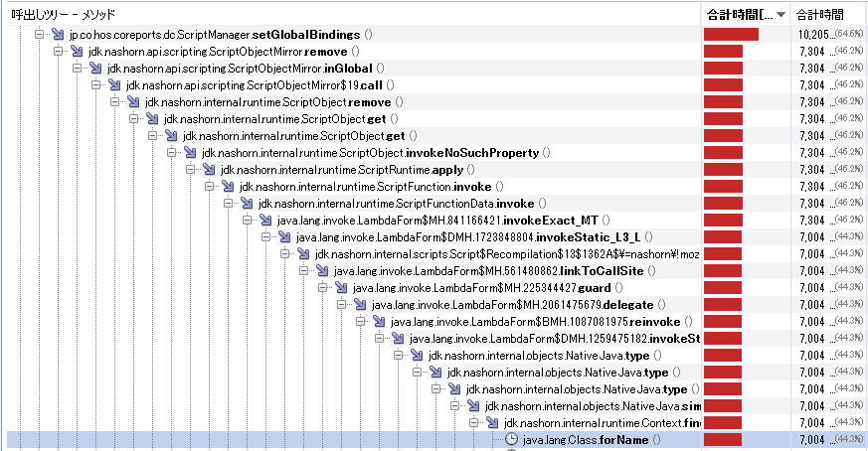This screenshot has height=451, width=868.
Task: Click the red time bar for setGlobalBindings
Action: [x=731, y=35]
